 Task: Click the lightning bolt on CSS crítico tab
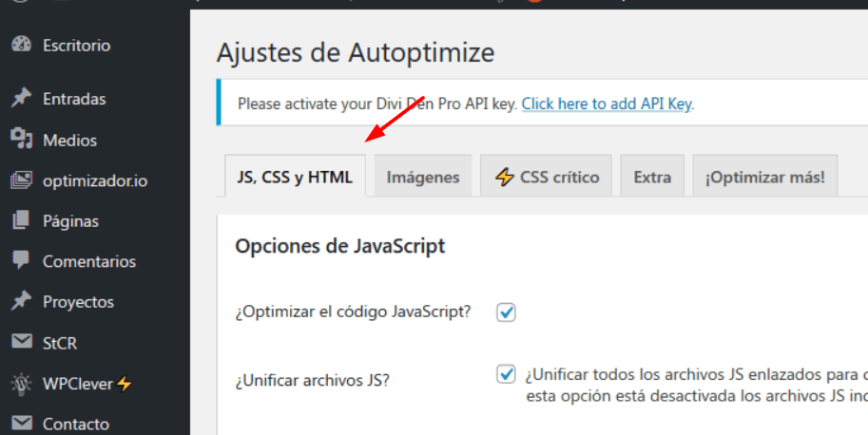pyautogui.click(x=504, y=177)
